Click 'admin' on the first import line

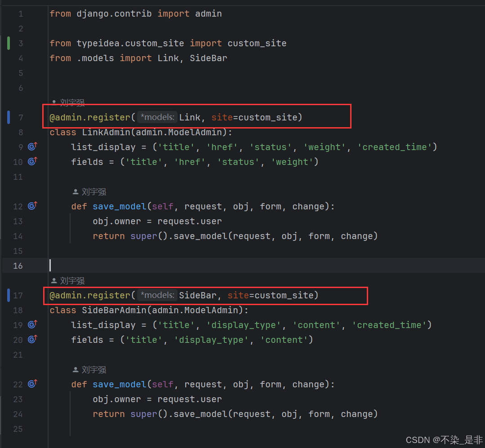point(209,14)
